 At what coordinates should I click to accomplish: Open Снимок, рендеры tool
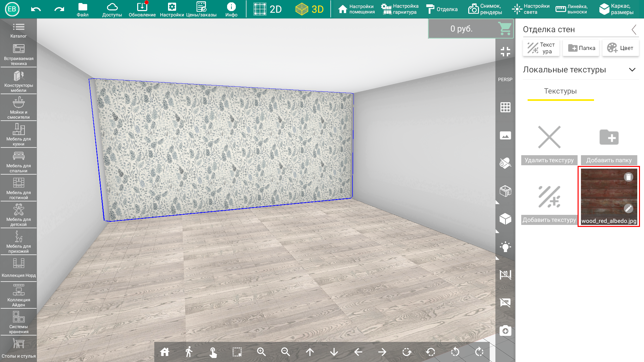point(485,9)
